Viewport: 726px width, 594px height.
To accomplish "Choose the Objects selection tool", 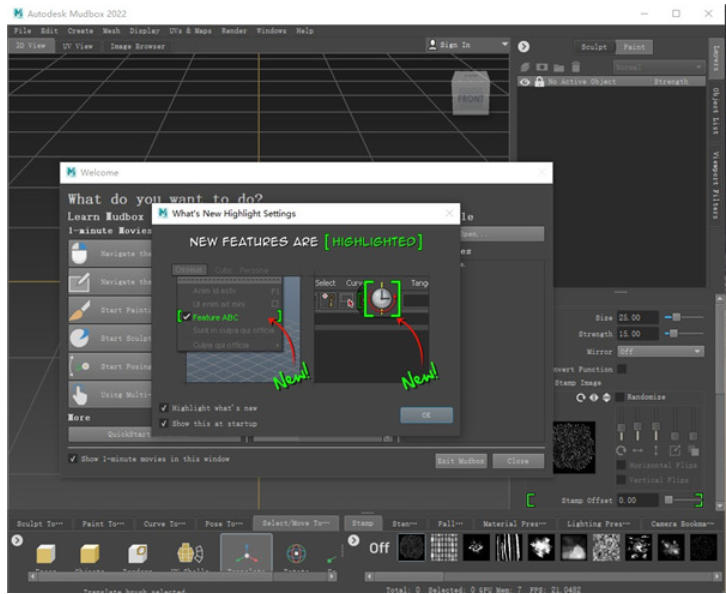I will coord(90,555).
